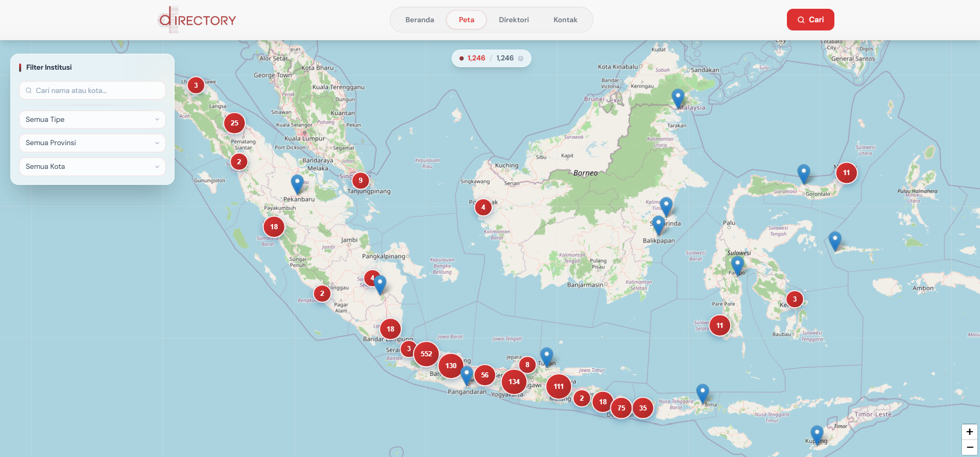
Task: Click the blue pin near Balikpapan
Action: (x=658, y=226)
